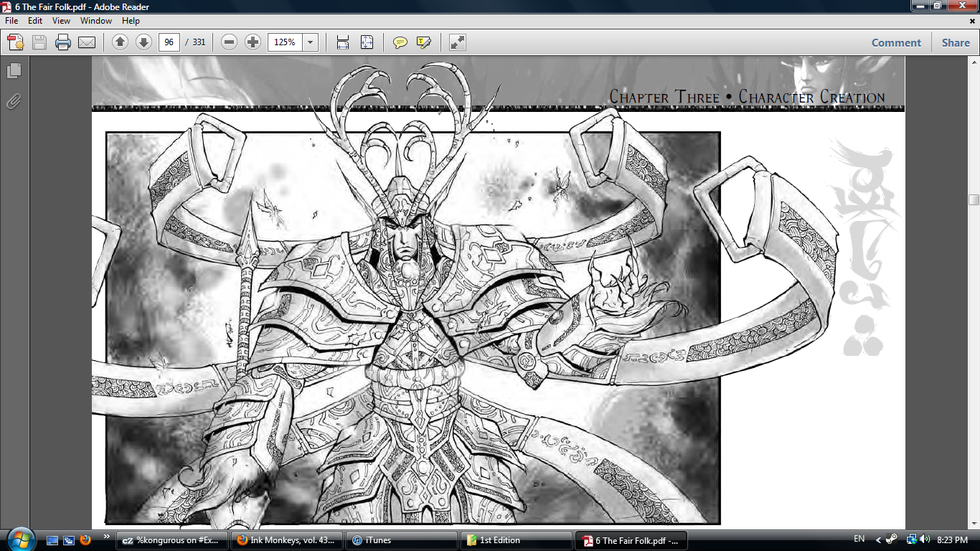Click the Steam tray icon

892,540
